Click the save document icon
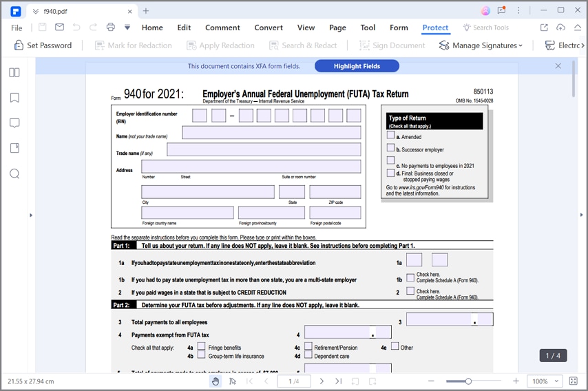The height and width of the screenshot is (391, 588). click(x=43, y=27)
